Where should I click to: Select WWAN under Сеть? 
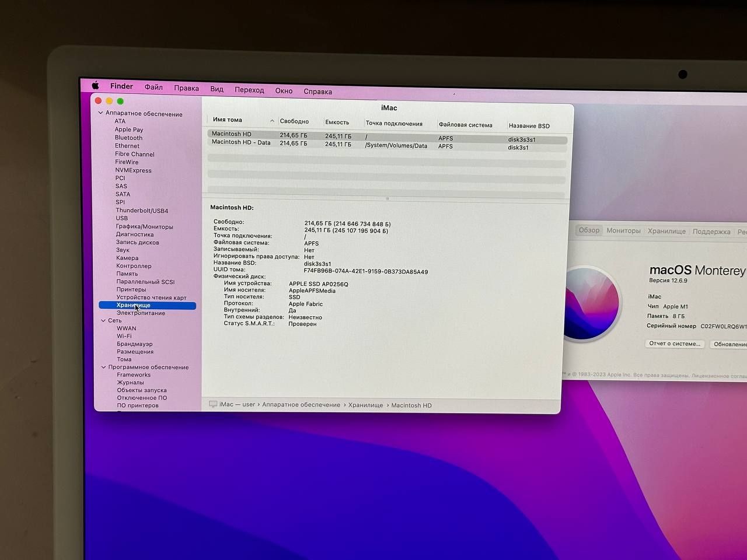click(x=126, y=328)
